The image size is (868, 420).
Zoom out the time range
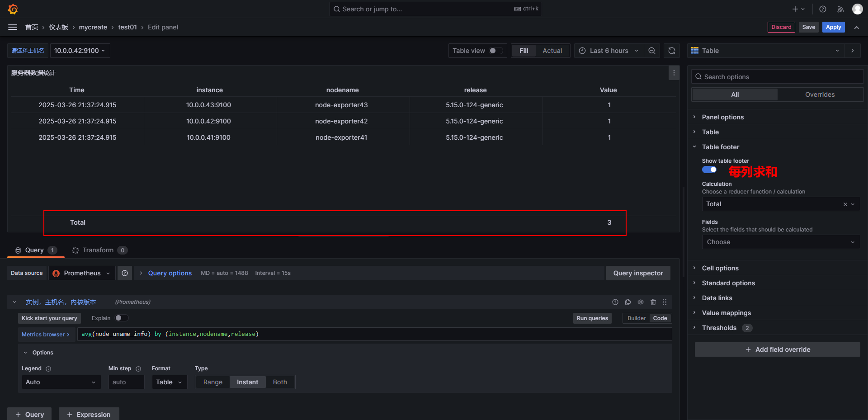(x=652, y=51)
